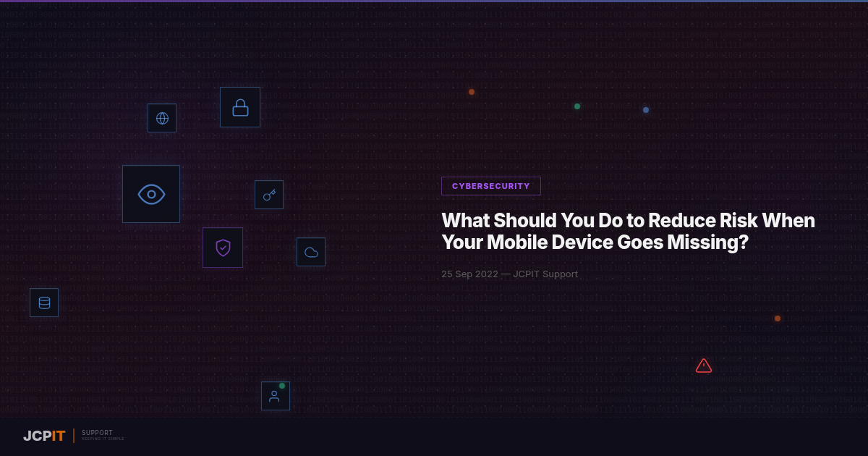Select the cloud storage icon
The width and height of the screenshot is (868, 456).
(x=311, y=251)
